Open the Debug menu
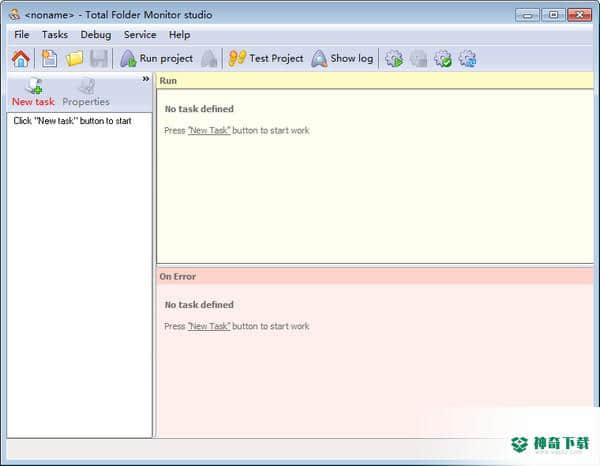Screen dimensions: 600x466 pos(96,35)
